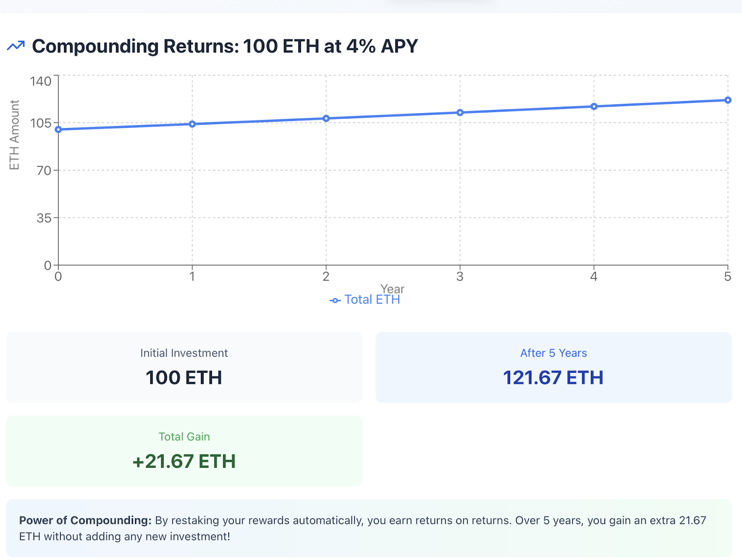Click the After 5 Years card
The height and width of the screenshot is (560, 742).
pyautogui.click(x=553, y=367)
